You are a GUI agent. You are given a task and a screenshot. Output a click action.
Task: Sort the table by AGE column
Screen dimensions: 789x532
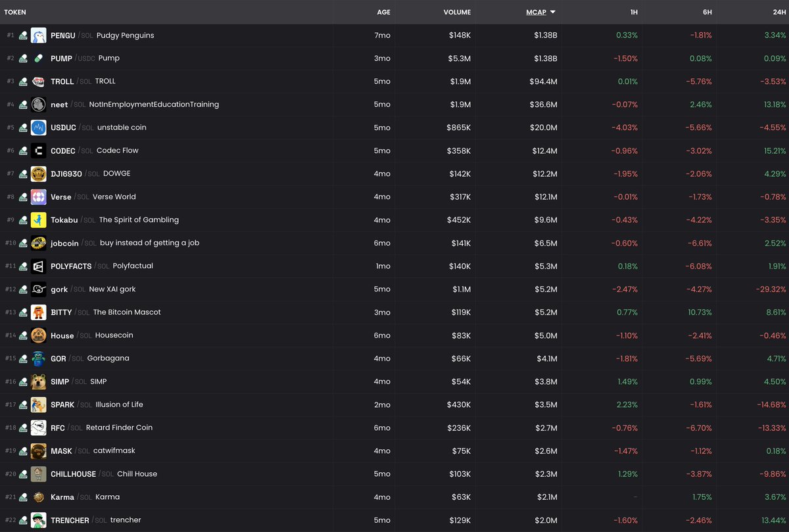383,12
